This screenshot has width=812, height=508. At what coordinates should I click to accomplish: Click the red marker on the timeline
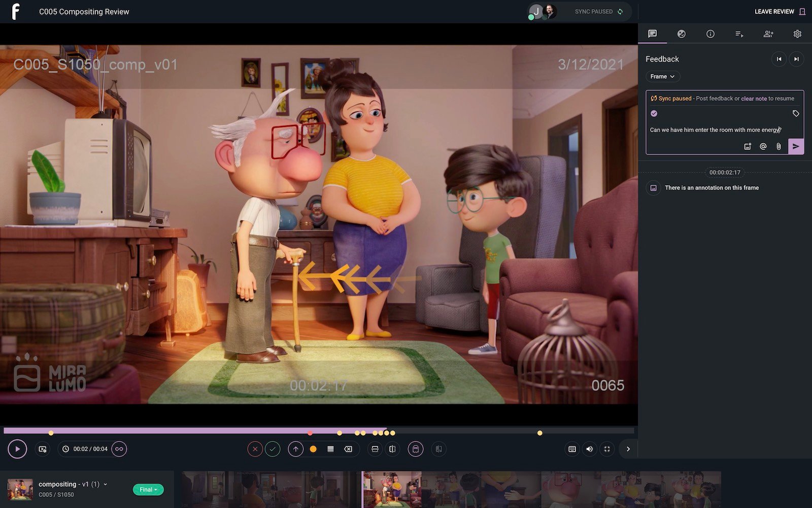click(310, 433)
